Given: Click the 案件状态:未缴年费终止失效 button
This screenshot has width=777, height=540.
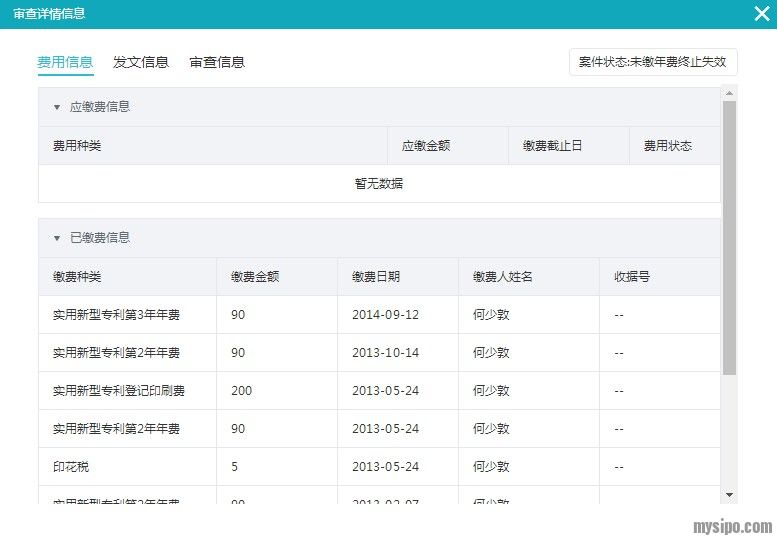Looking at the screenshot, I should click(x=653, y=62).
